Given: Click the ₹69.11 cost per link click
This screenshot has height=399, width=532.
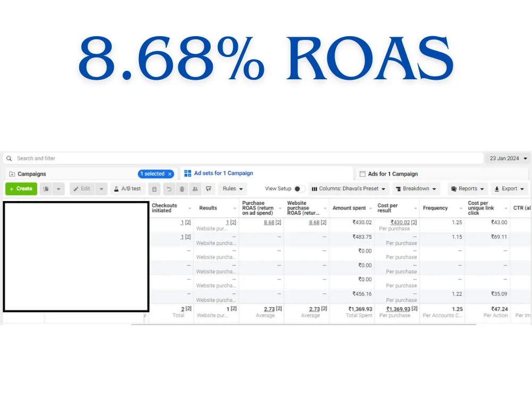Looking at the screenshot, I should tap(499, 237).
